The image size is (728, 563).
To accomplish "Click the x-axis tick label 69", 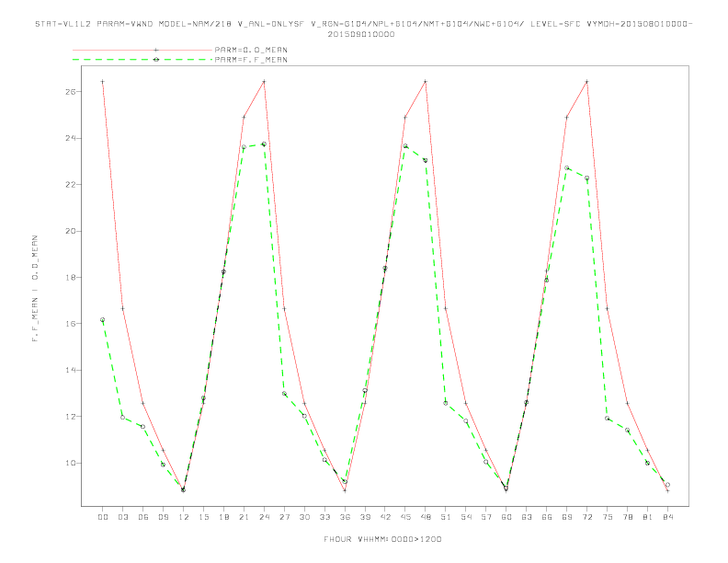I will click(567, 517).
